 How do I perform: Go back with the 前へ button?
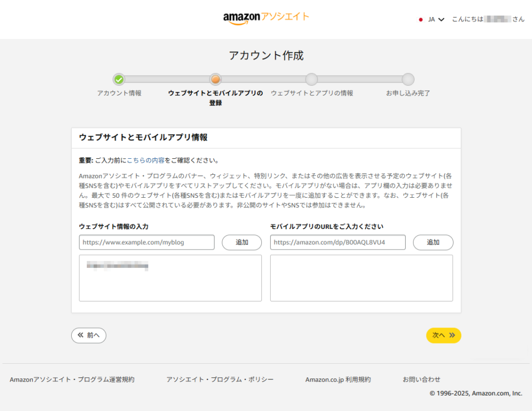tap(88, 335)
